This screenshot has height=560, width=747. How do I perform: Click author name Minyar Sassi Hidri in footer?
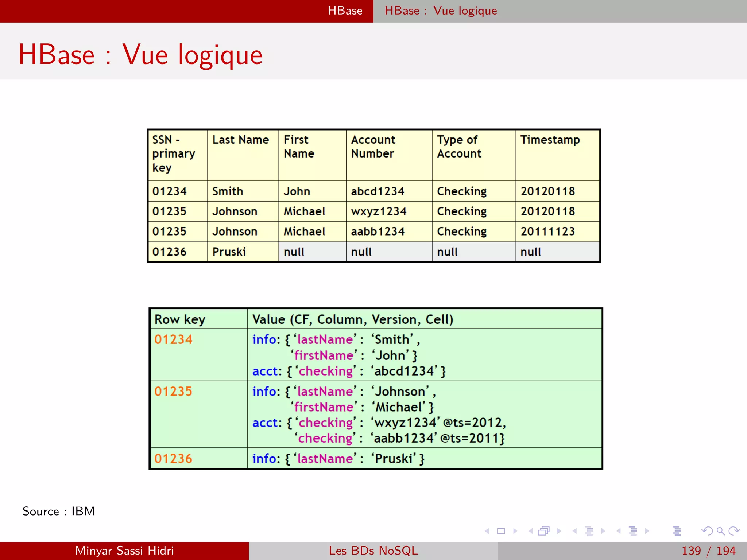point(124,551)
